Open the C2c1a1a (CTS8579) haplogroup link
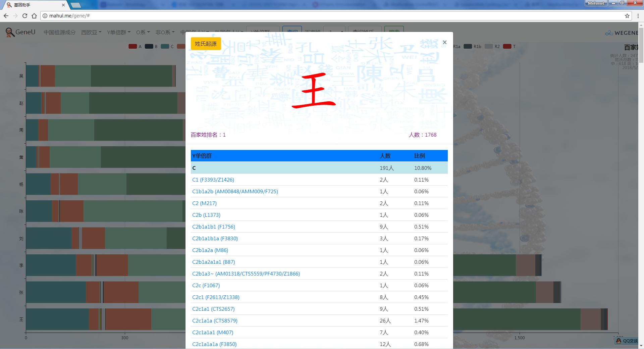The height and width of the screenshot is (349, 644). (215, 320)
